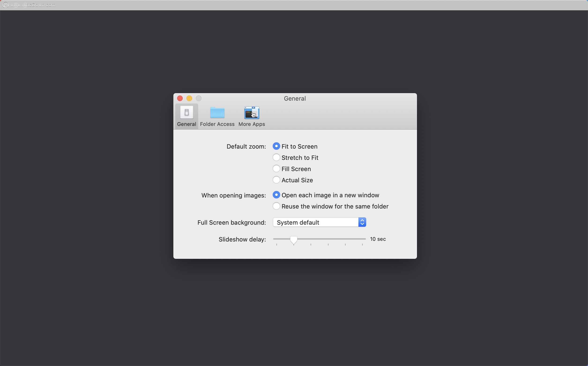Click the last tick mark on delay slider
Screen dimensions: 588x366
coord(362,245)
